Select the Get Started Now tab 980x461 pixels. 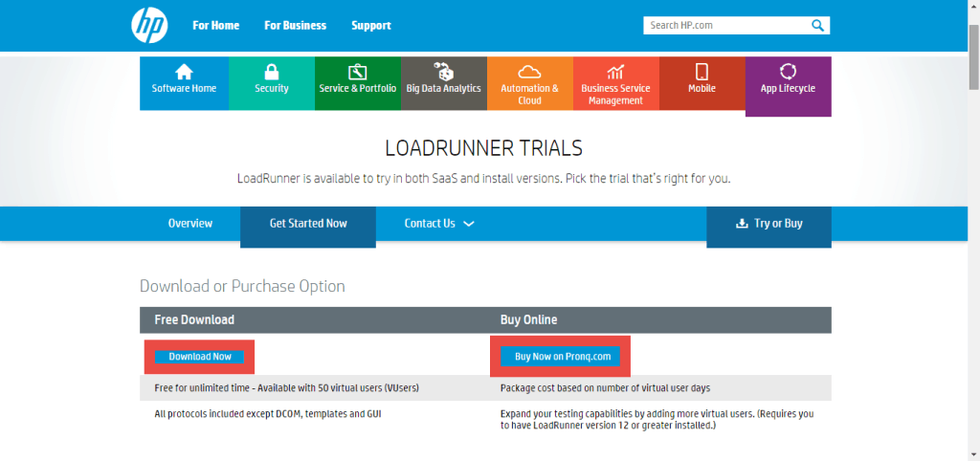point(308,227)
